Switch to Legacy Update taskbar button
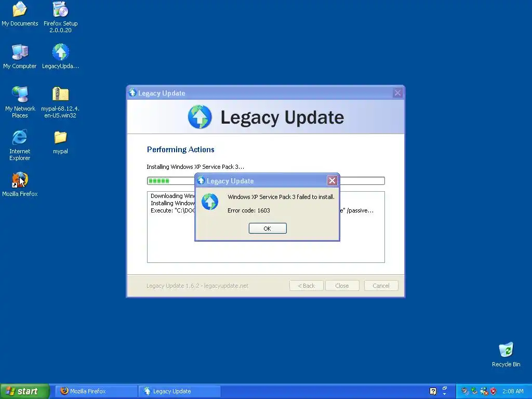This screenshot has height=399, width=532. click(180, 391)
